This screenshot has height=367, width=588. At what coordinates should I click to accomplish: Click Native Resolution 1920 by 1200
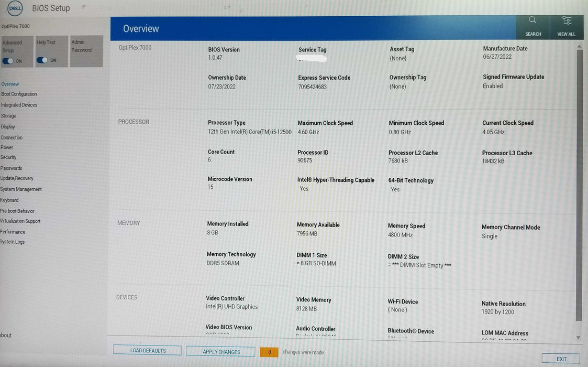click(497, 312)
